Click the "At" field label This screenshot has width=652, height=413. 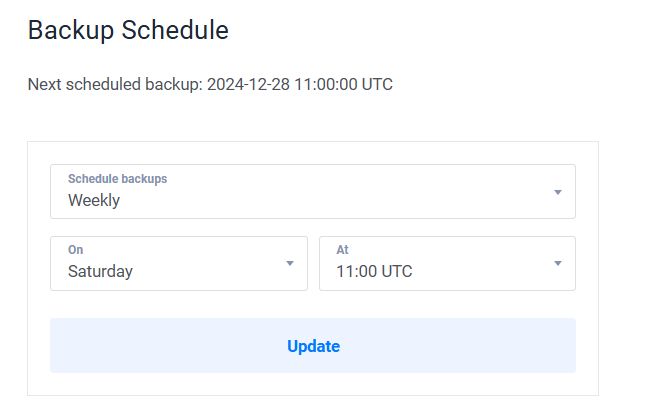342,250
